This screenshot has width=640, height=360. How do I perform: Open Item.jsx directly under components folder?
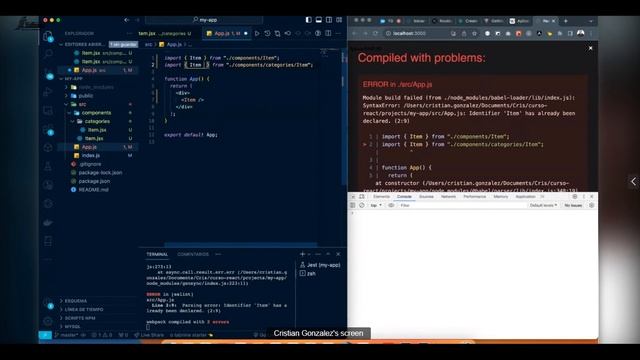(94, 138)
